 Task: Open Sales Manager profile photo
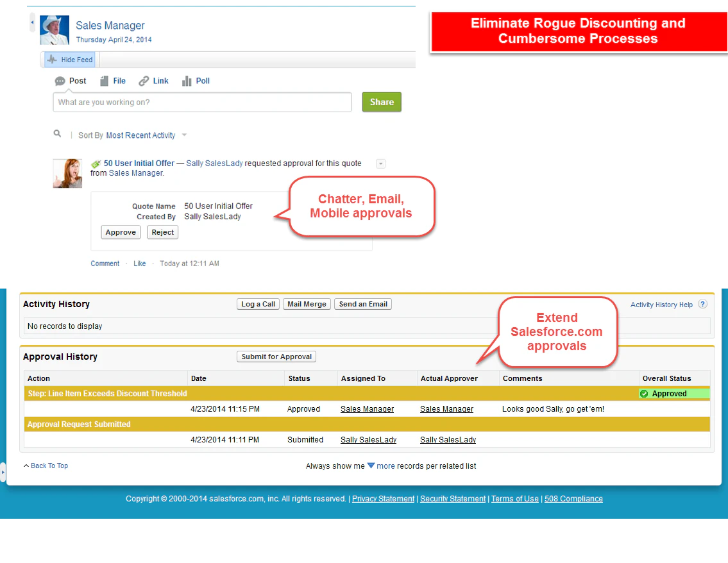tap(55, 30)
